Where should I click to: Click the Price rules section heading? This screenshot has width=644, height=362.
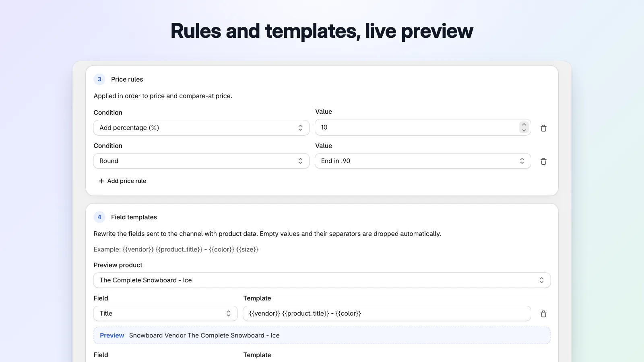(x=127, y=79)
